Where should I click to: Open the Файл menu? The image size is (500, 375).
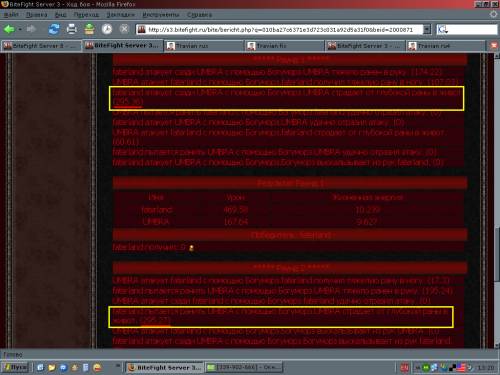pyautogui.click(x=11, y=15)
